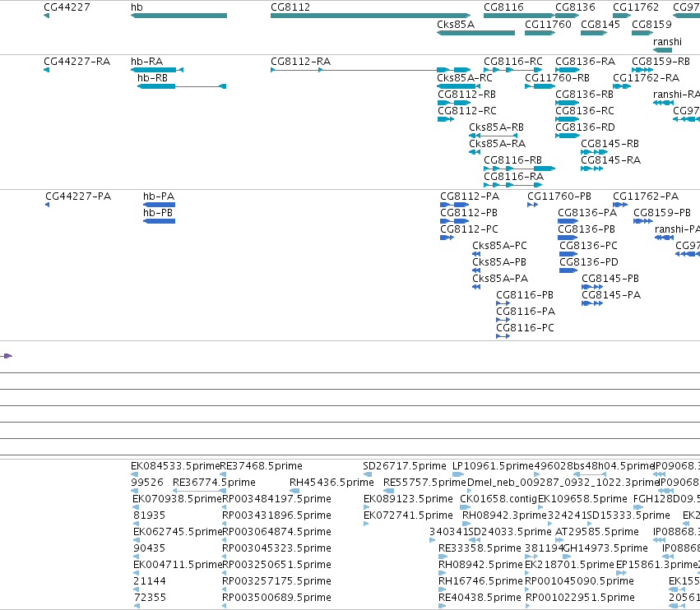
Task: Click the hb-RB transcript glyph with intron line
Action: coord(182,86)
